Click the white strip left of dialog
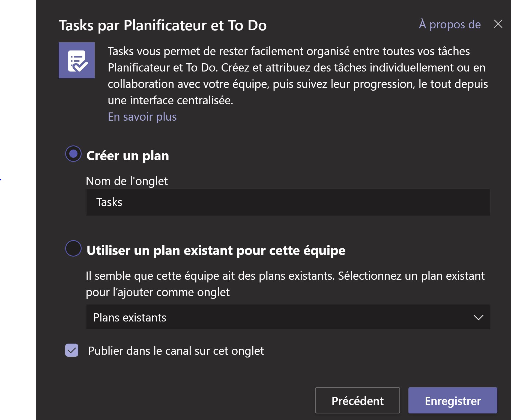The width and height of the screenshot is (511, 420). [18, 218]
